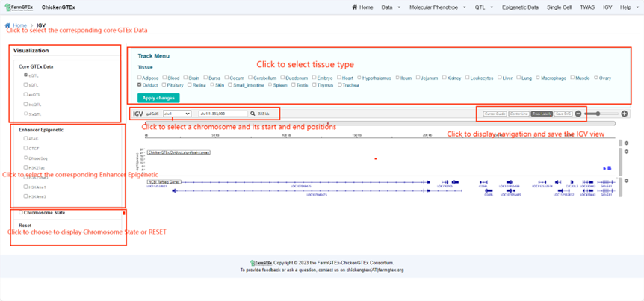
Task: Open gear settings for the Oviduct track
Action: [626, 152]
